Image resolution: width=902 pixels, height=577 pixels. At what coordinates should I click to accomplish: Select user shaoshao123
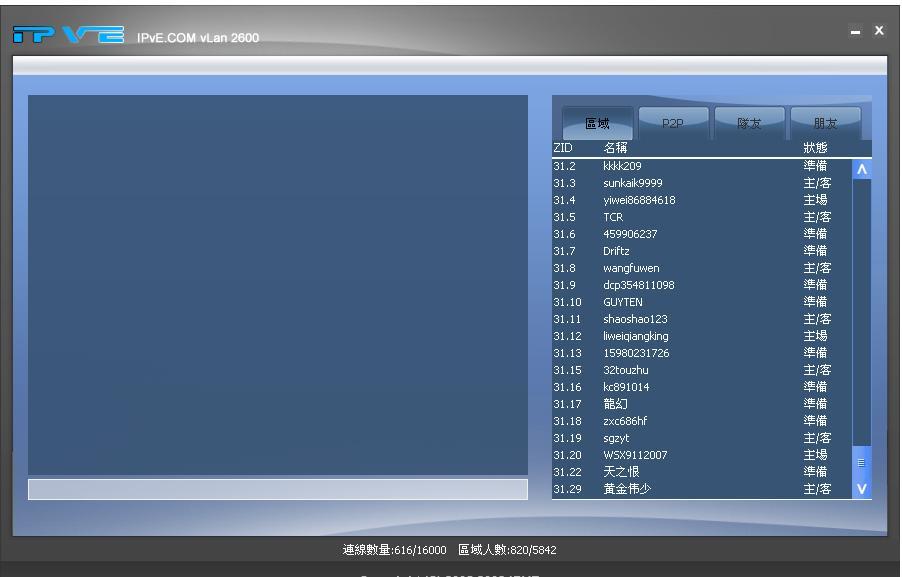[x=702, y=319]
